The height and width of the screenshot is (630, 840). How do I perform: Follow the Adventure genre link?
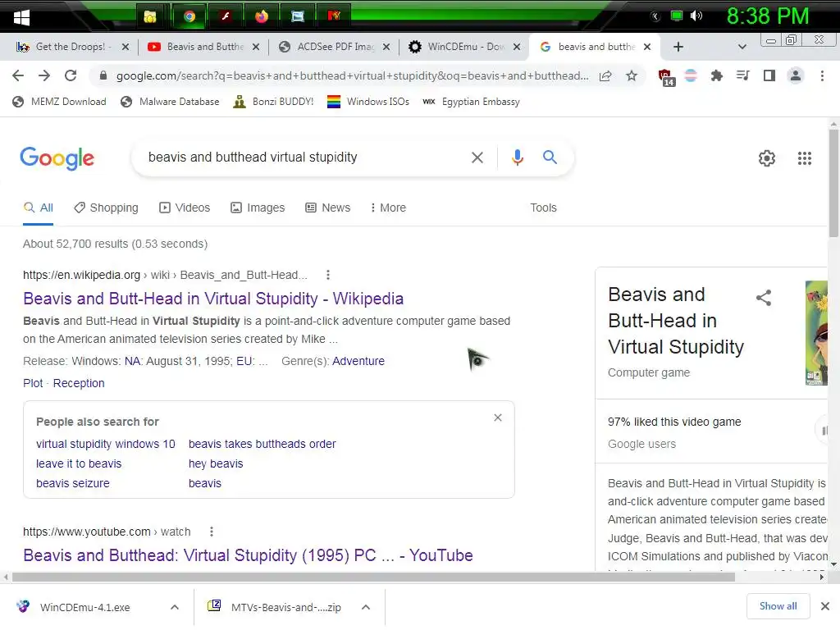point(358,361)
